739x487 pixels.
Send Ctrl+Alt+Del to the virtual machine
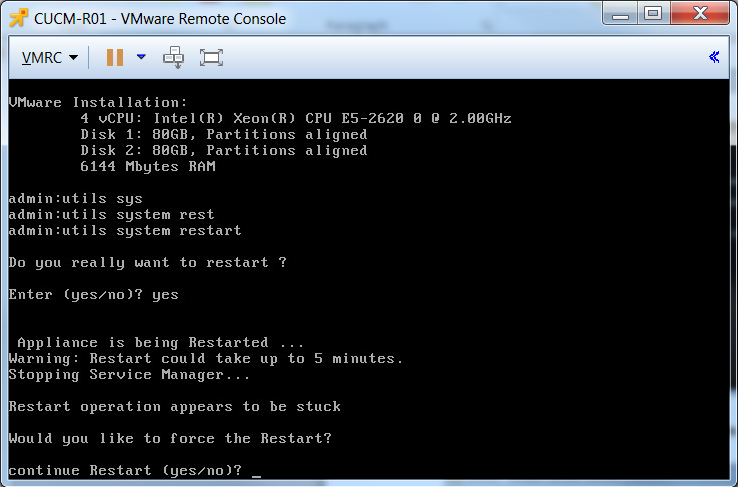[173, 58]
